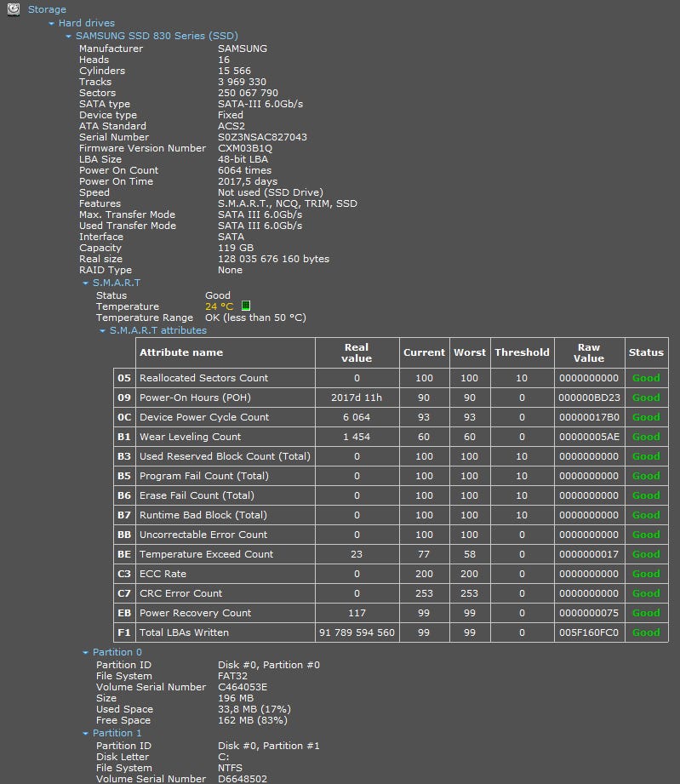The height and width of the screenshot is (784, 680).
Task: Click the Raw Value column header
Action: (589, 352)
